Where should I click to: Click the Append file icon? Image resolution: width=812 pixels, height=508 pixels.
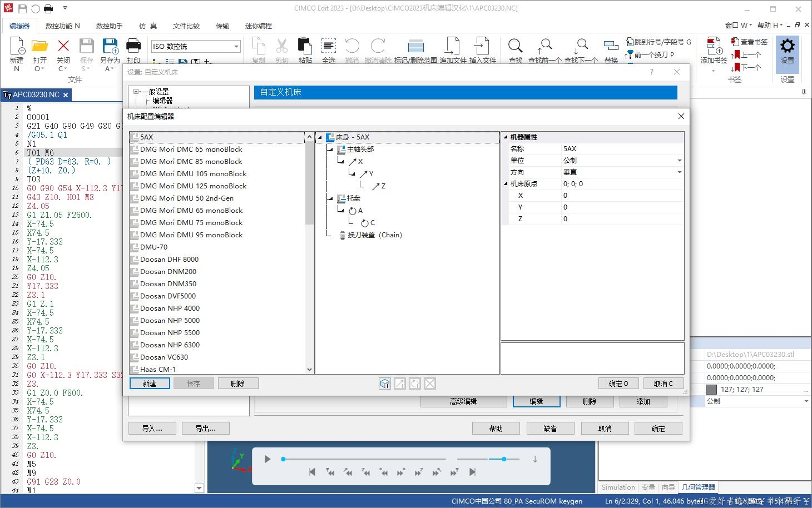(x=453, y=46)
